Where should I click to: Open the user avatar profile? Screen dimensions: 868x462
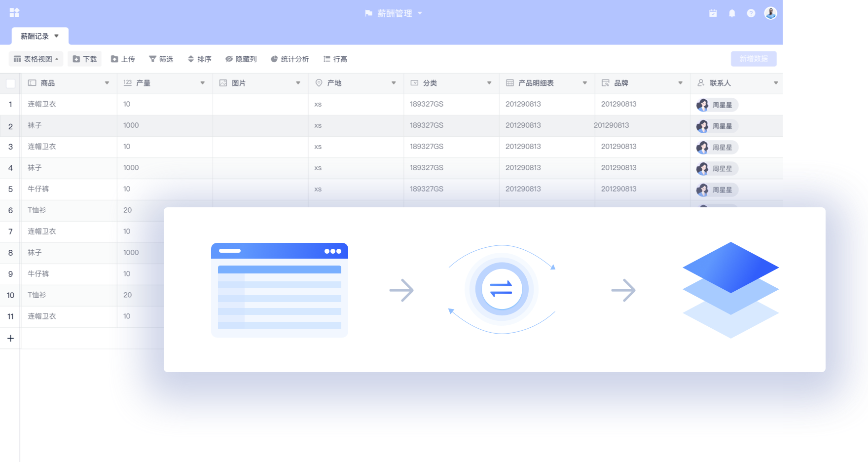[x=770, y=13]
